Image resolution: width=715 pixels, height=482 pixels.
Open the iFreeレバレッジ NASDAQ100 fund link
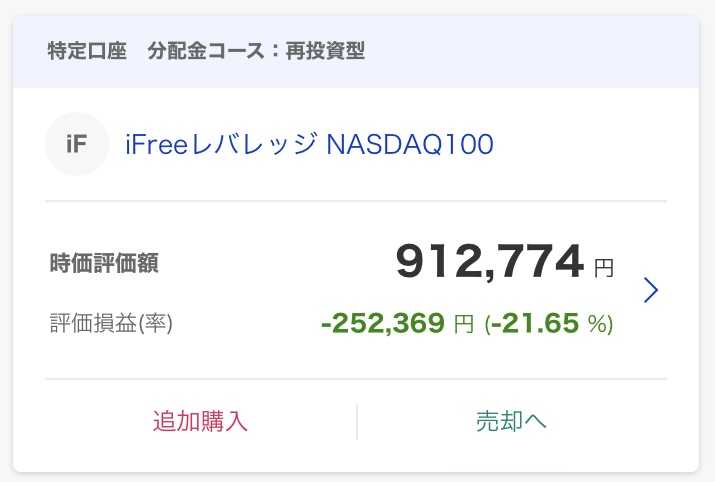309,144
